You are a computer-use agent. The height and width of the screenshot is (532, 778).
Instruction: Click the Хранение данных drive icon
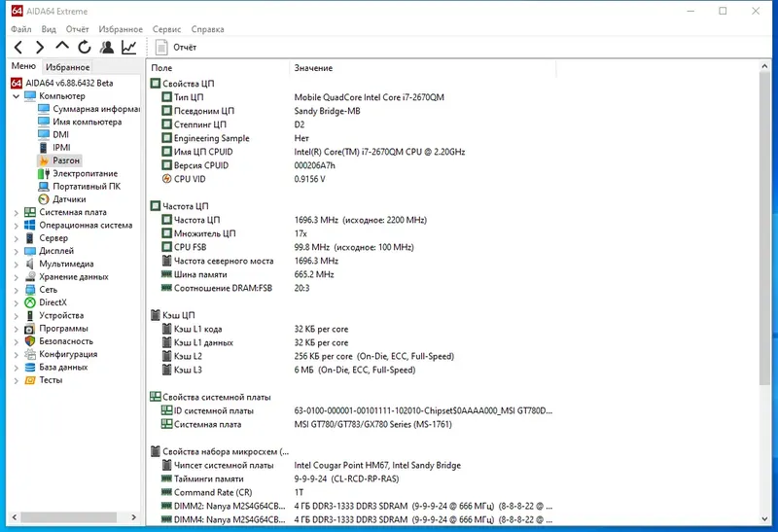tap(30, 276)
